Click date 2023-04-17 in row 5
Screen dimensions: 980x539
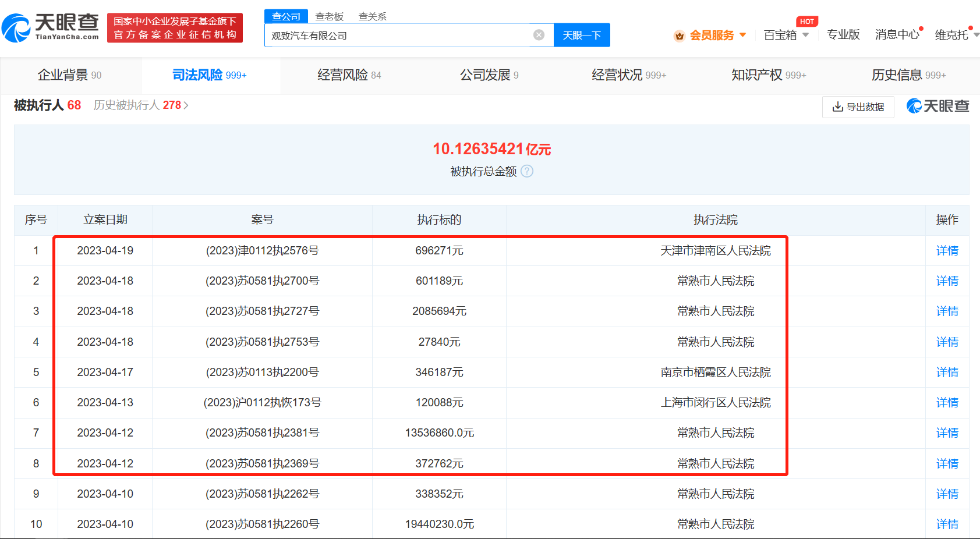105,373
